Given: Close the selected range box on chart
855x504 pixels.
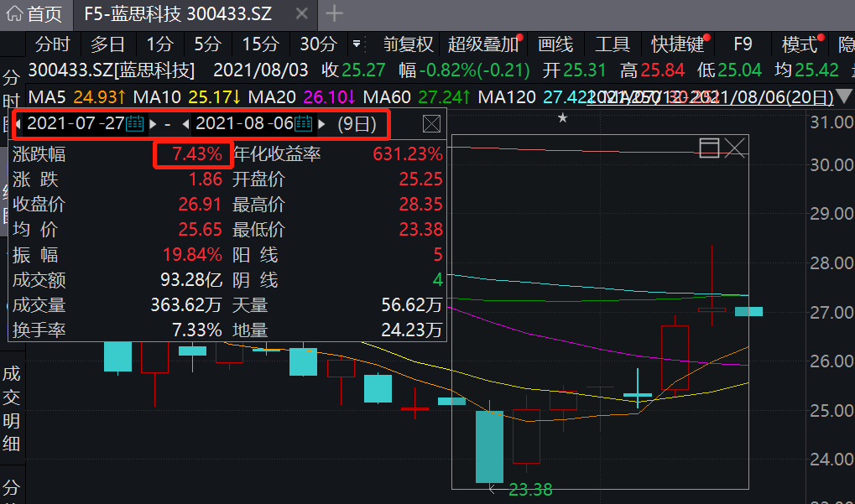Looking at the screenshot, I should click(734, 148).
